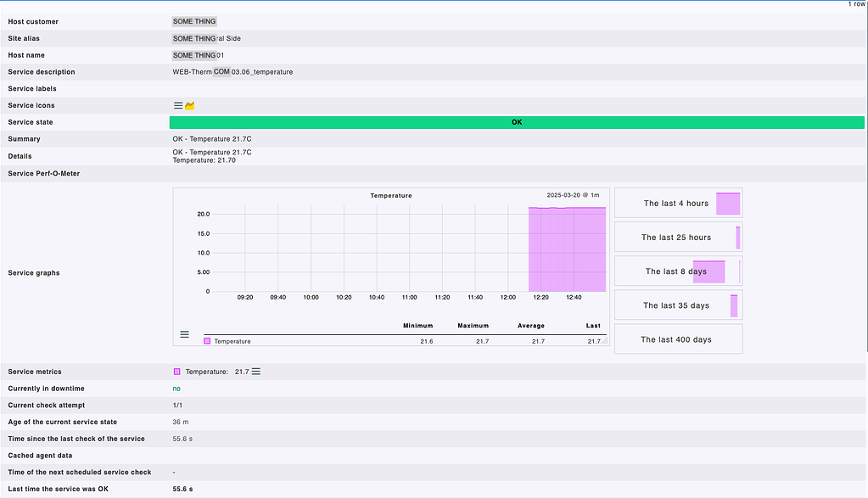
Task: Click the '1/1' current check attempt value
Action: [x=177, y=405]
